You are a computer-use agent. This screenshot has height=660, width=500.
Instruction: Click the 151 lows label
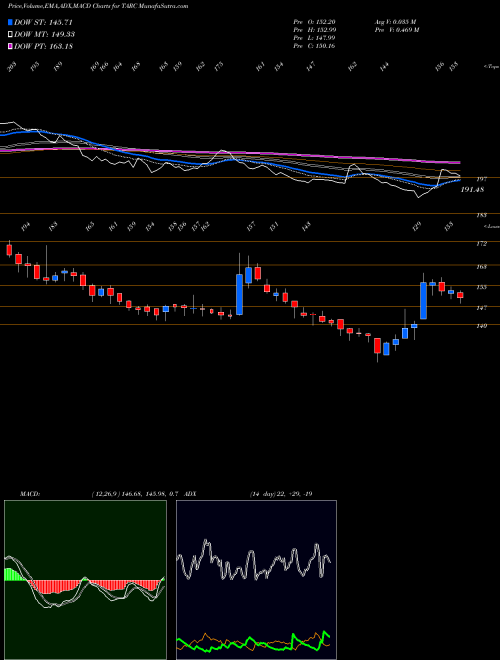(274, 227)
